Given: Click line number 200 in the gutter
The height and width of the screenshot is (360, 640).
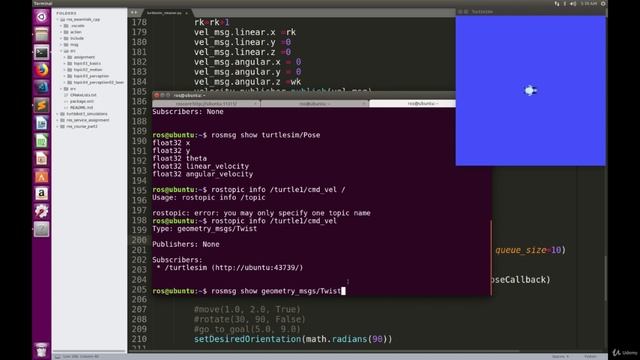Looking at the screenshot, I should click(x=139, y=240).
